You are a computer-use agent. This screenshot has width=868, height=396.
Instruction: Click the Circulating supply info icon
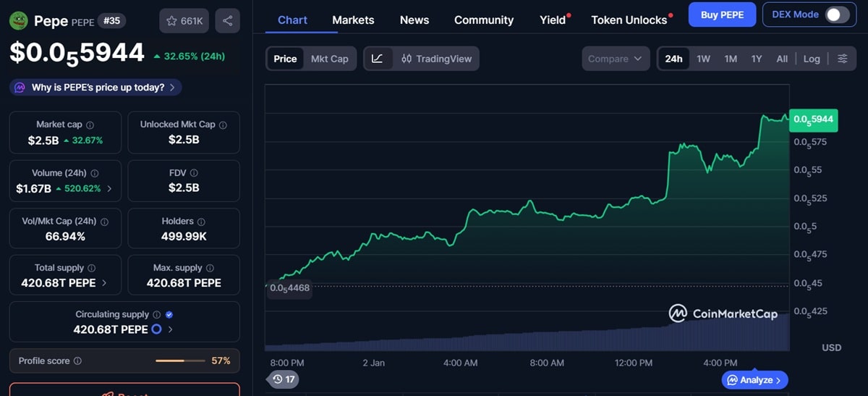(156, 315)
